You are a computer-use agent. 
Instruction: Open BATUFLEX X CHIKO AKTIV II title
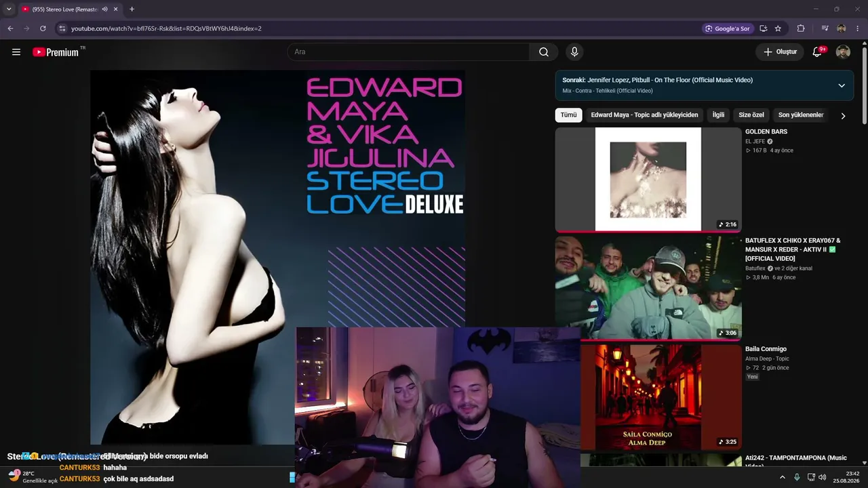coord(793,249)
